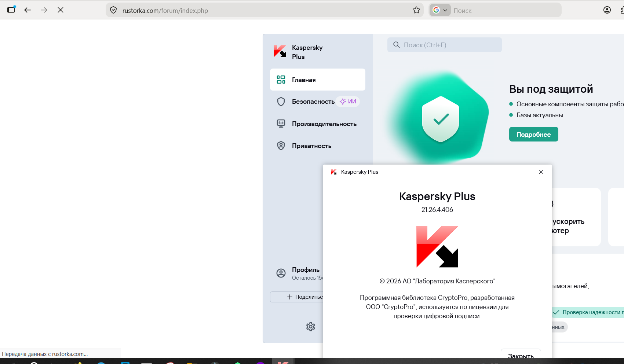Go back to the previous browser page
The height and width of the screenshot is (364, 624).
click(28, 10)
